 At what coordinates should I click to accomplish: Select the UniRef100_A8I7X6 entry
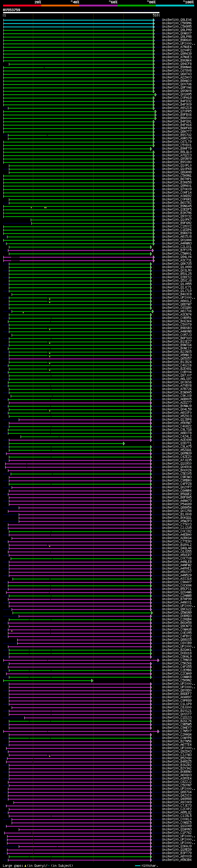177,311
